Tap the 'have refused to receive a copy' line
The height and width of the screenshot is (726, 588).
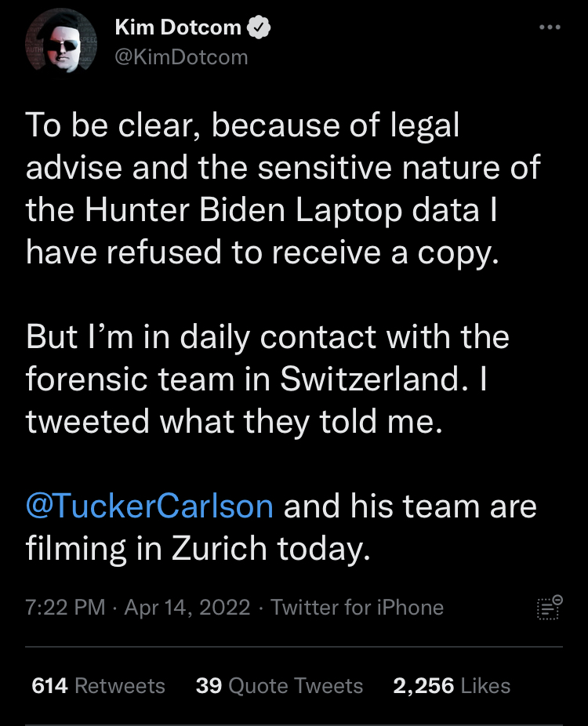(x=263, y=252)
